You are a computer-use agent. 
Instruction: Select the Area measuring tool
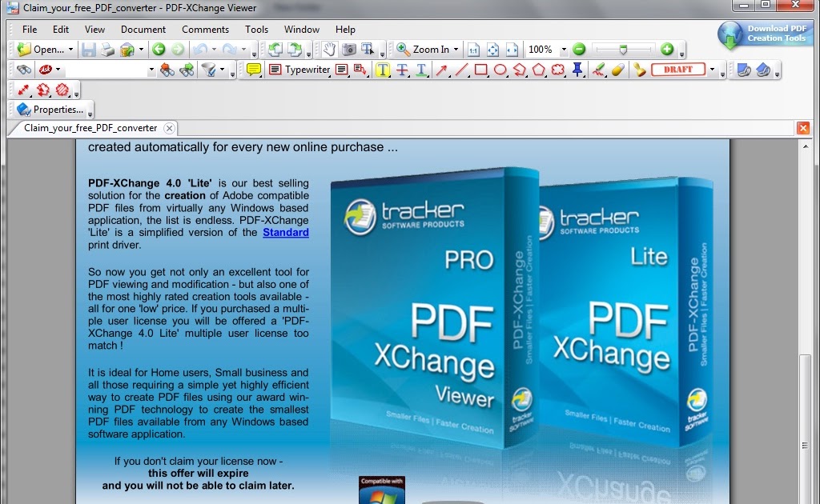click(62, 90)
